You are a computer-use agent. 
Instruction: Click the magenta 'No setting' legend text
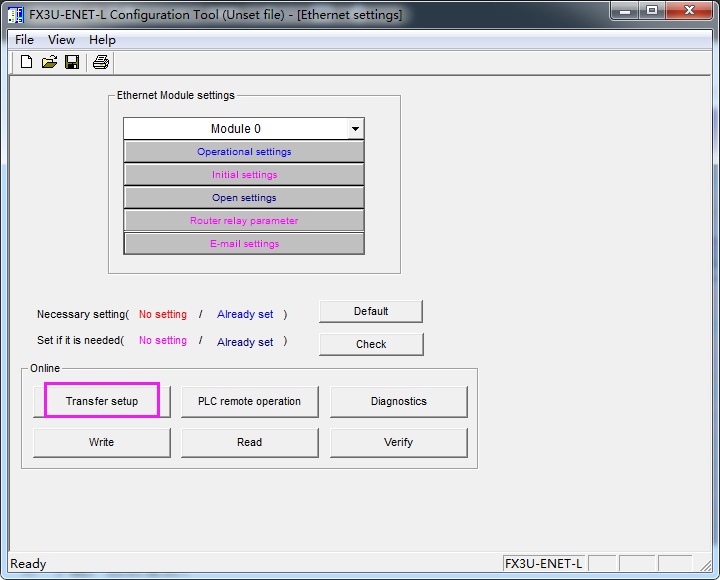point(163,341)
